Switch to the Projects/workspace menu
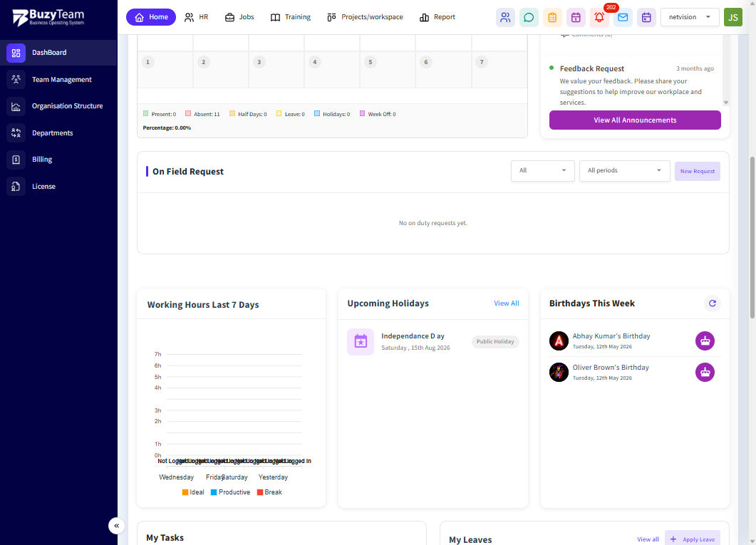Screen dimensions: 756x545 point(365,17)
